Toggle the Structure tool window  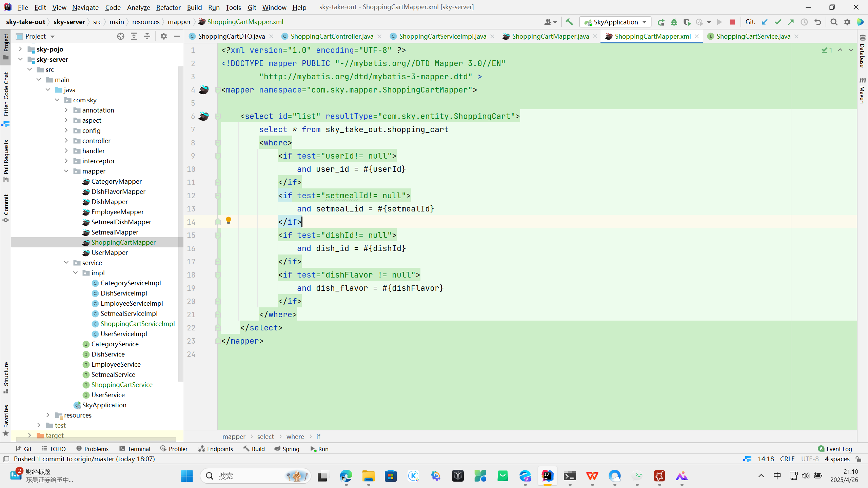click(6, 377)
